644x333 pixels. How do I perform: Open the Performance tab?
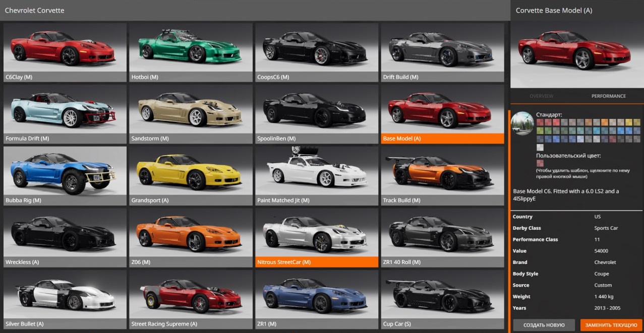point(609,96)
